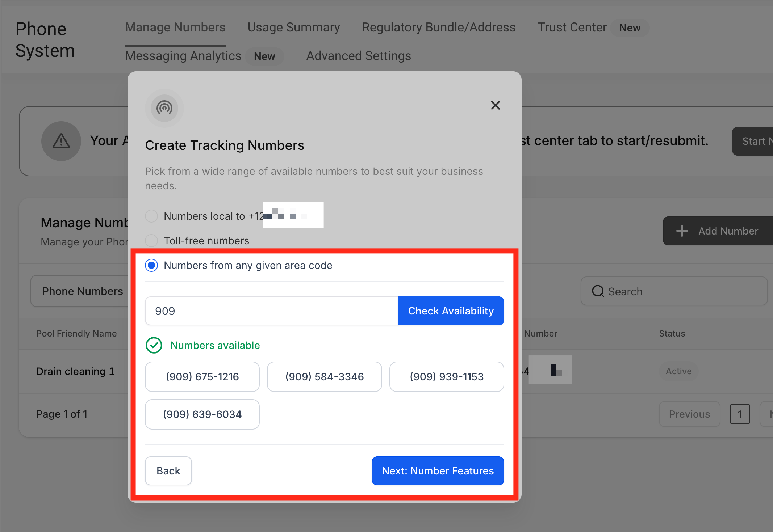Viewport: 773px width, 532px height.
Task: Switch to the Usage Summary tab
Action: (293, 27)
